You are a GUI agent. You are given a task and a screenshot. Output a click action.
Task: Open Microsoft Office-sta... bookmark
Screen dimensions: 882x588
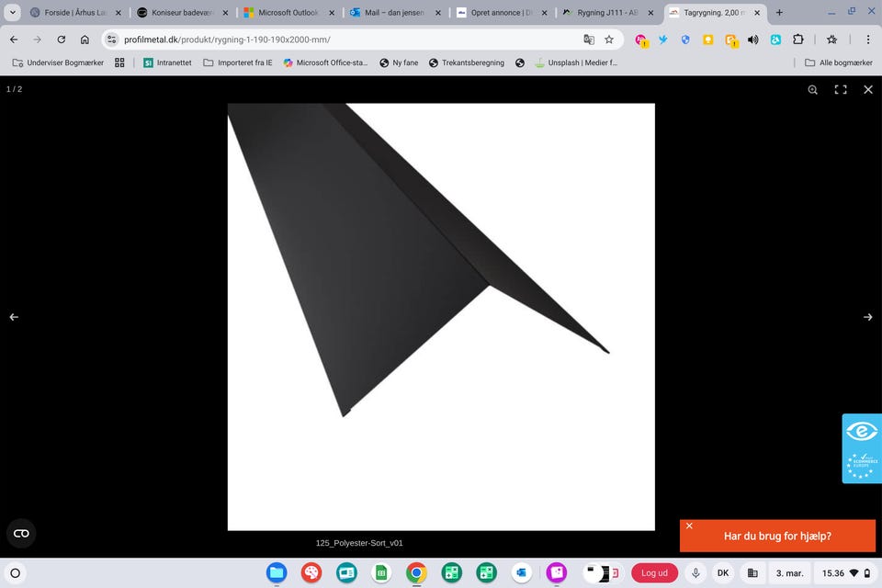(x=325, y=62)
